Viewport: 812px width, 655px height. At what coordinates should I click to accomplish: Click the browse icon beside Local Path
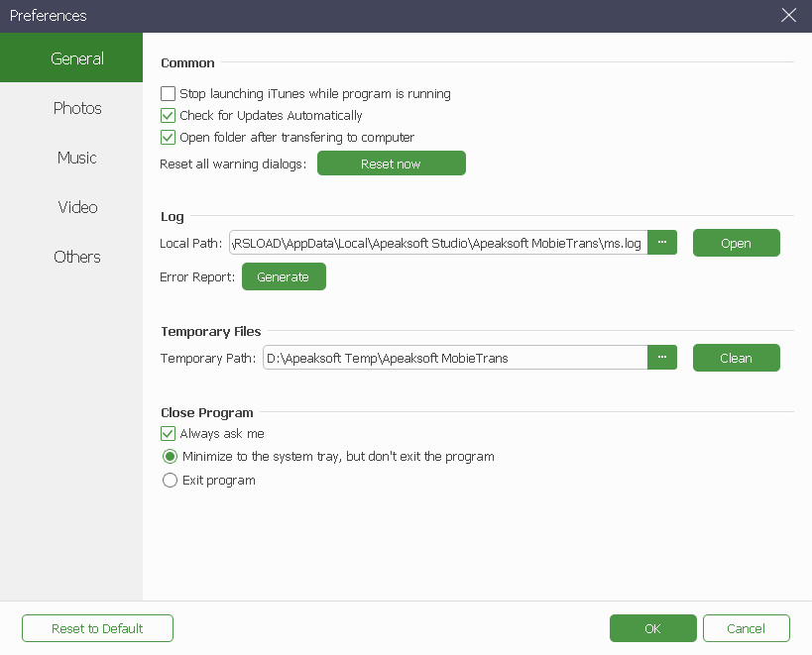click(662, 243)
